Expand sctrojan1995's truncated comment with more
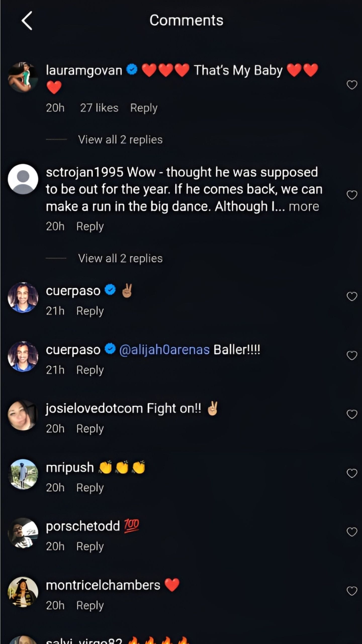Screen dimensions: 362x644 (304, 207)
